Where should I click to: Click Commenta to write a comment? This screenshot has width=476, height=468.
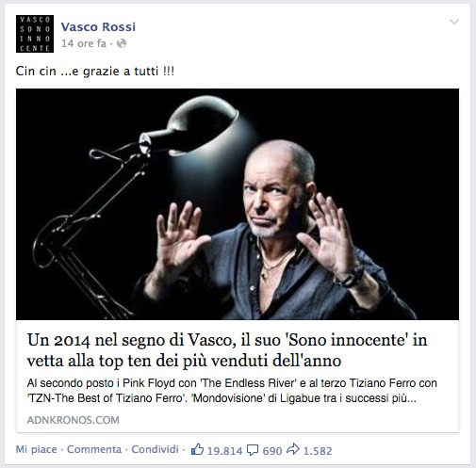click(94, 449)
